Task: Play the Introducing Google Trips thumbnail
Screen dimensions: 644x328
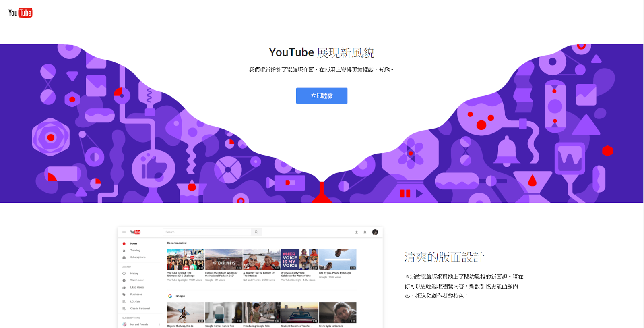Action: pyautogui.click(x=262, y=313)
